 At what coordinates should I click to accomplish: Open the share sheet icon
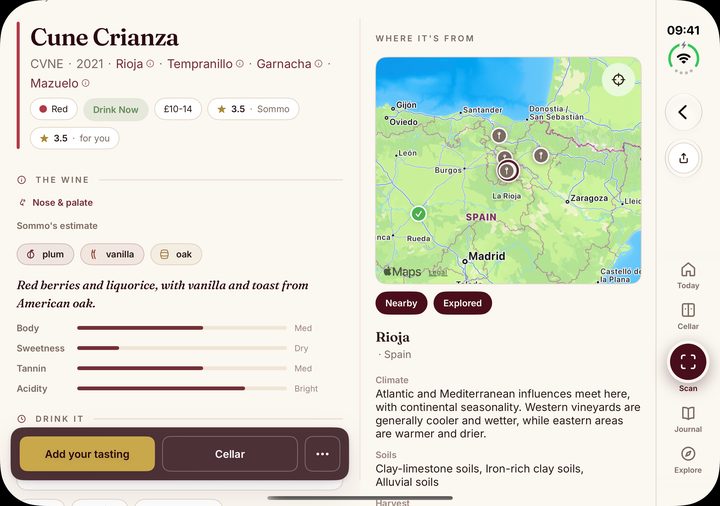(683, 158)
